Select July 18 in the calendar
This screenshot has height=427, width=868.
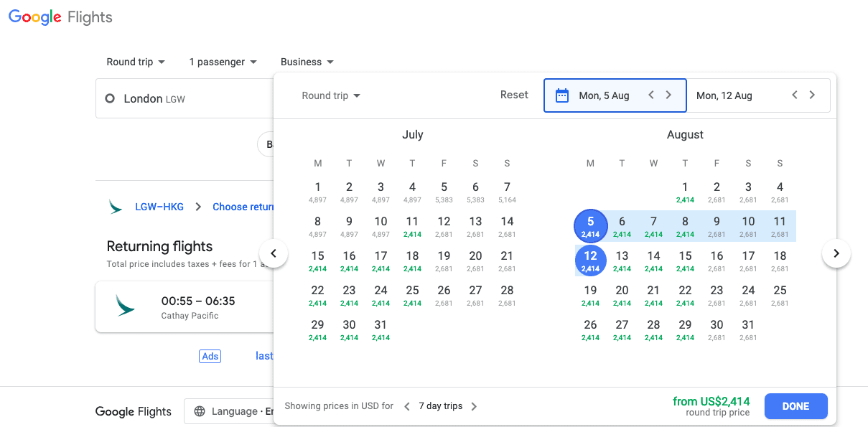coord(412,261)
